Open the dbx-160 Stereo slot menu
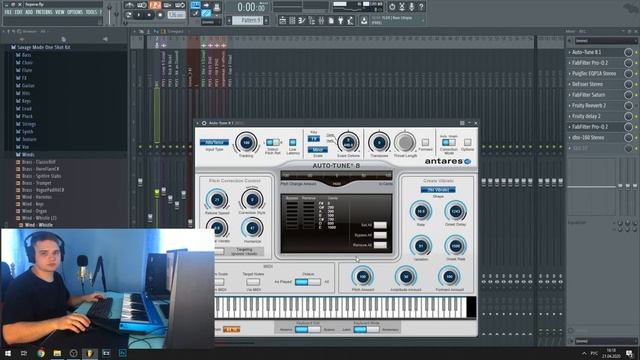 click(570, 137)
